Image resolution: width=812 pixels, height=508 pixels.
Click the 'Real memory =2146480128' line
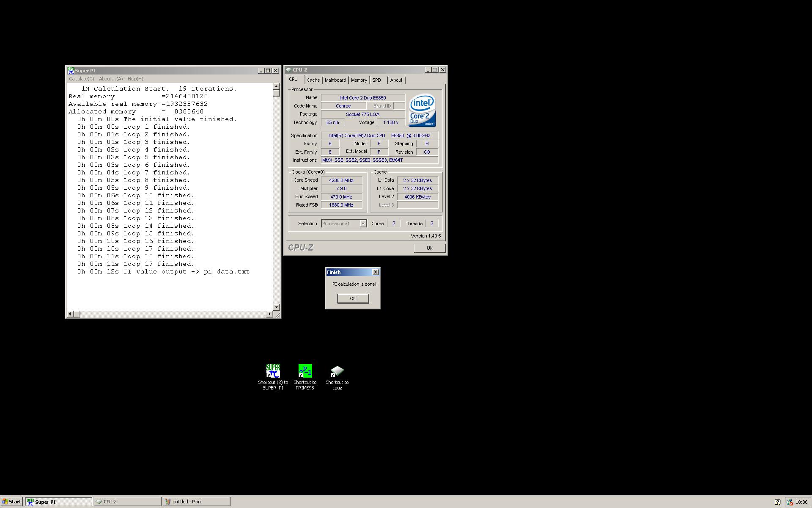(138, 97)
